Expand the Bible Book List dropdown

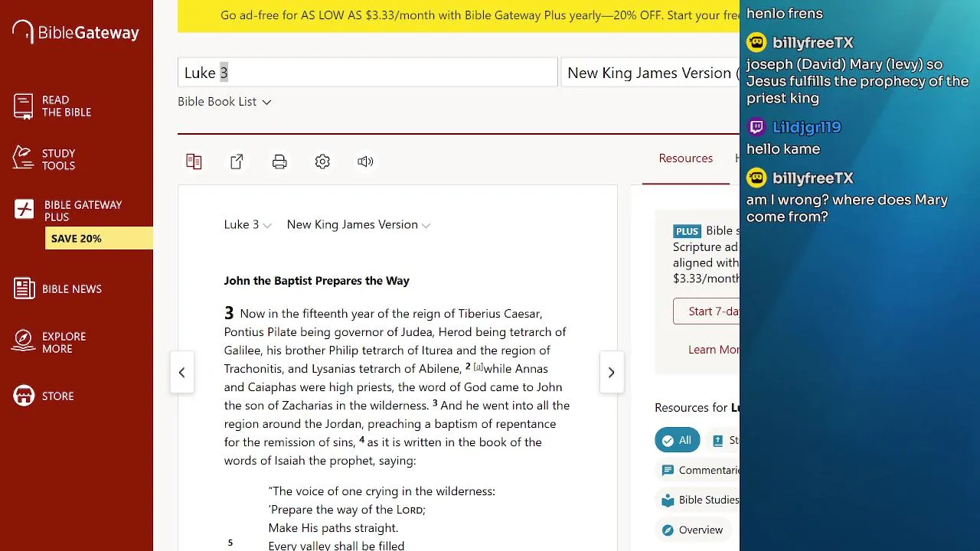[x=224, y=102]
